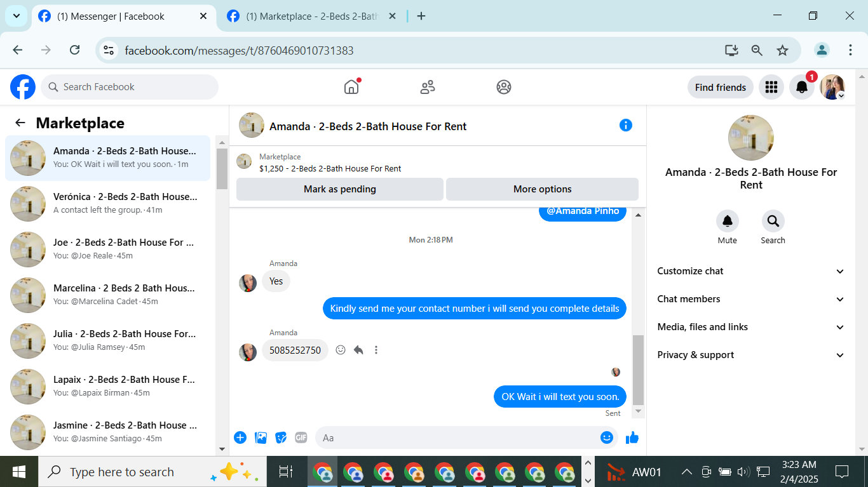View site information icon in address bar
The height and width of the screenshot is (487, 868).
point(109,50)
